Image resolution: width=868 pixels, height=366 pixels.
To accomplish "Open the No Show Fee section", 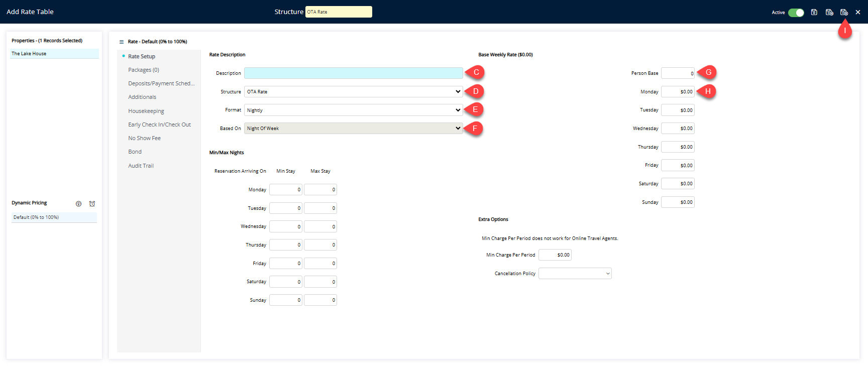I will pos(145,138).
